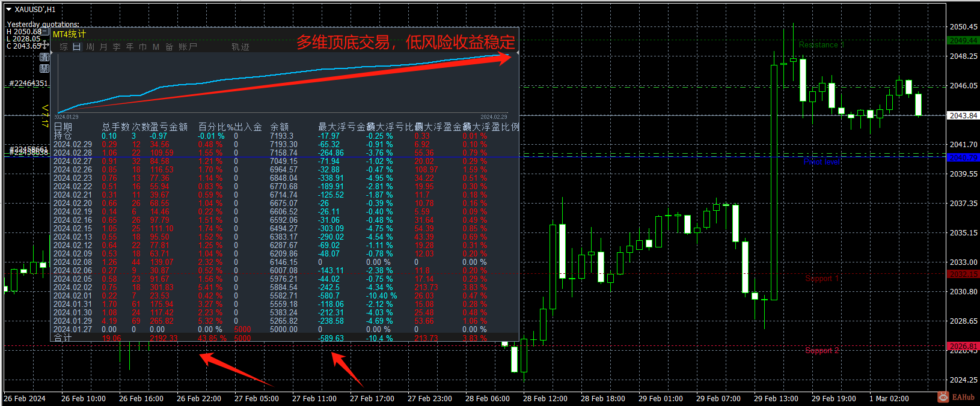Select the 持仓 (open positions) row label
The image size is (980, 406).
coord(63,136)
